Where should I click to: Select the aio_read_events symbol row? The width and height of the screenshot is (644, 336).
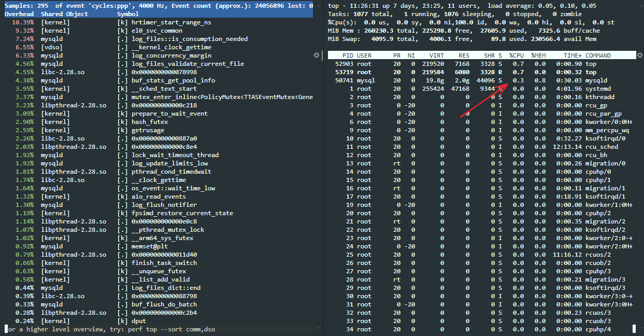[158, 197]
